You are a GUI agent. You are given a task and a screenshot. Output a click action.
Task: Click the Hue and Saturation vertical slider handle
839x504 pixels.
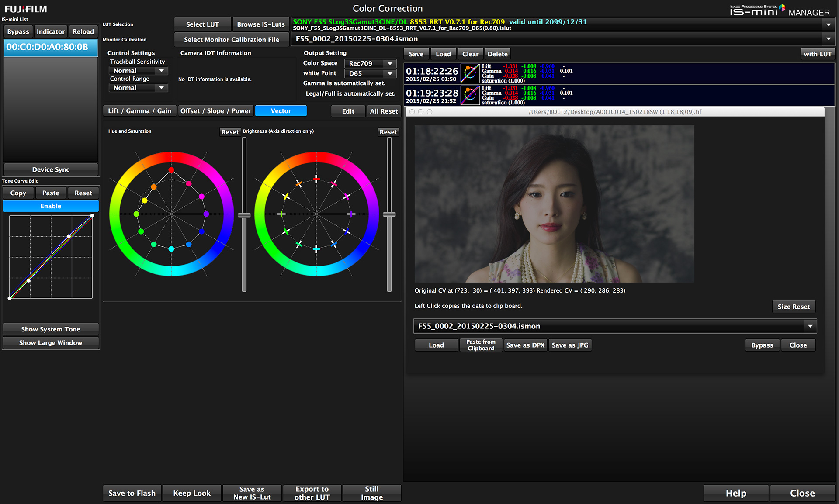244,215
